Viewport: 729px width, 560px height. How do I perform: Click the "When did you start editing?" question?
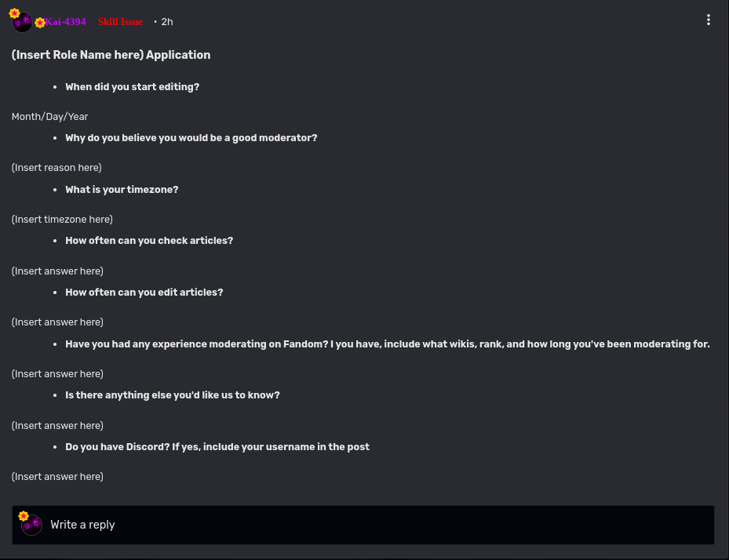click(132, 87)
